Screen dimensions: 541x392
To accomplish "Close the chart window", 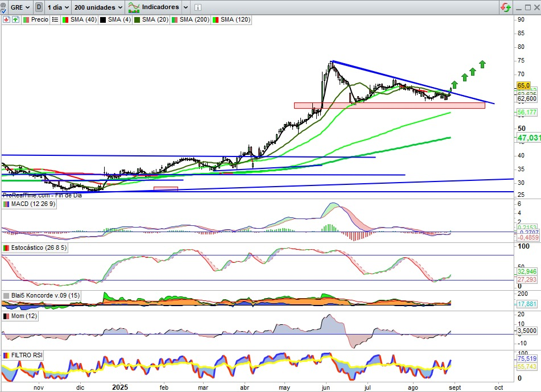I will click(x=537, y=7).
